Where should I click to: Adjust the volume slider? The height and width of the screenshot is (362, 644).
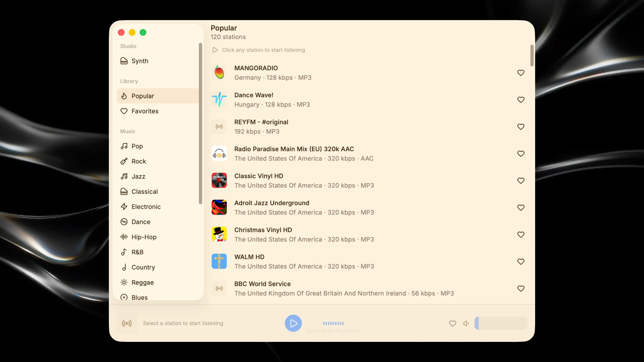point(501,323)
